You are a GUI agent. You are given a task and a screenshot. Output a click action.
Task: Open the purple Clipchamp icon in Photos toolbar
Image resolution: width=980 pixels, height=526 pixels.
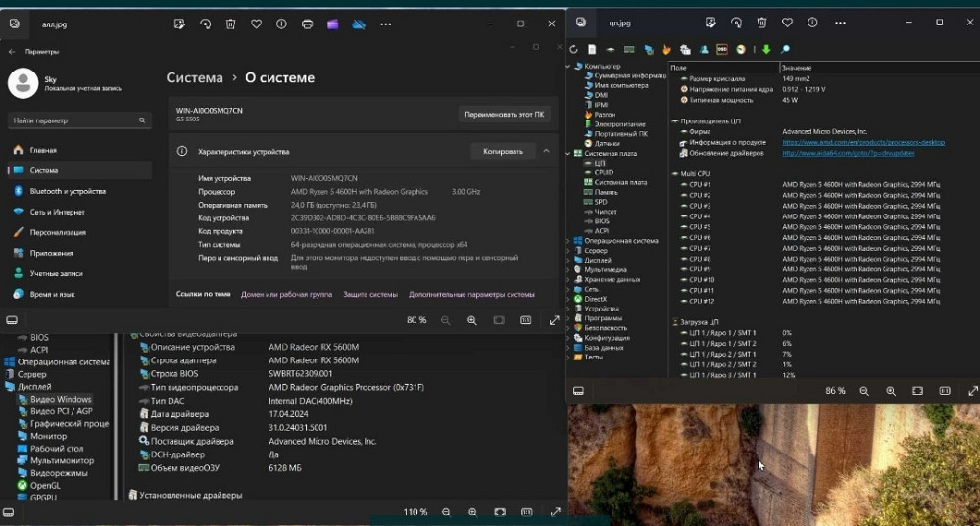(333, 23)
